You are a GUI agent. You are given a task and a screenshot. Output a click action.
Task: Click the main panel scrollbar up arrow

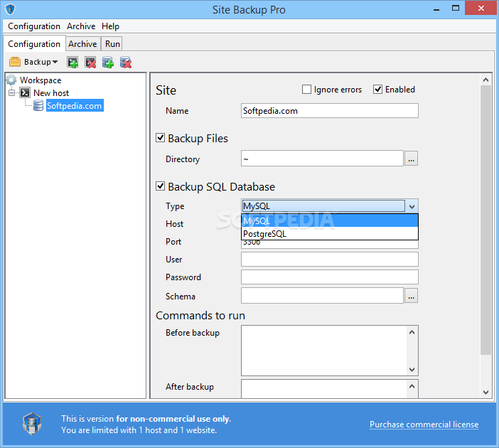485,80
